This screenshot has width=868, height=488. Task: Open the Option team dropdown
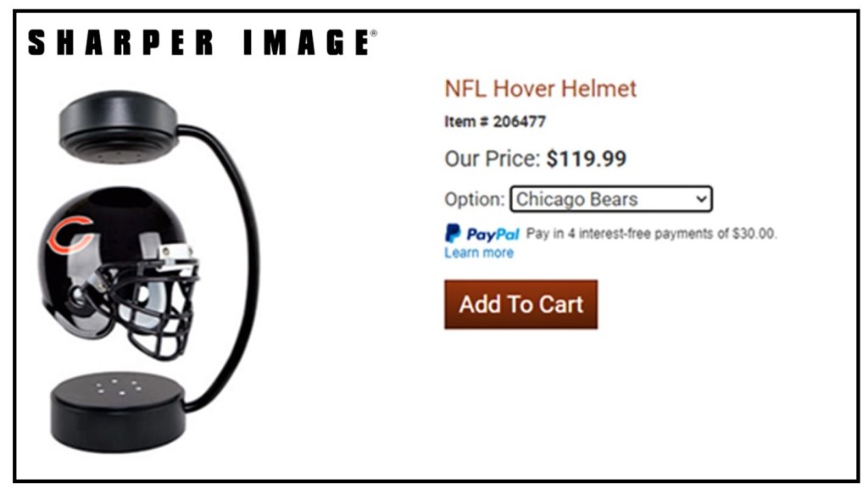click(611, 199)
